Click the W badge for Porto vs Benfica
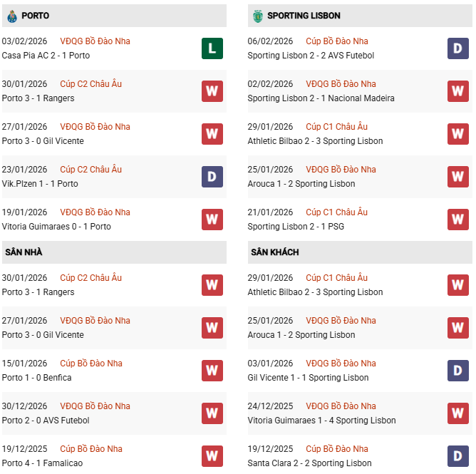This screenshot has height=474, width=476. 212,371
